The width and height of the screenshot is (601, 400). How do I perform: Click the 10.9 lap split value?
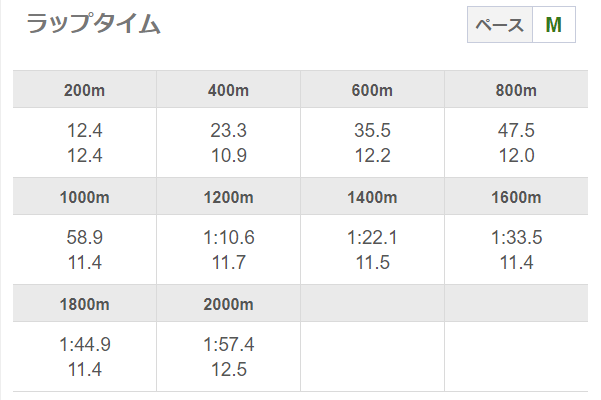228,155
